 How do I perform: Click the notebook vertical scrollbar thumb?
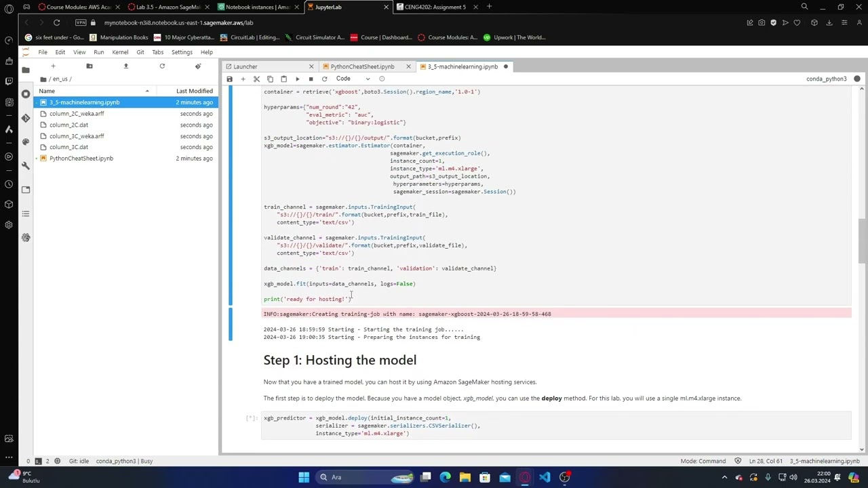pyautogui.click(x=862, y=240)
